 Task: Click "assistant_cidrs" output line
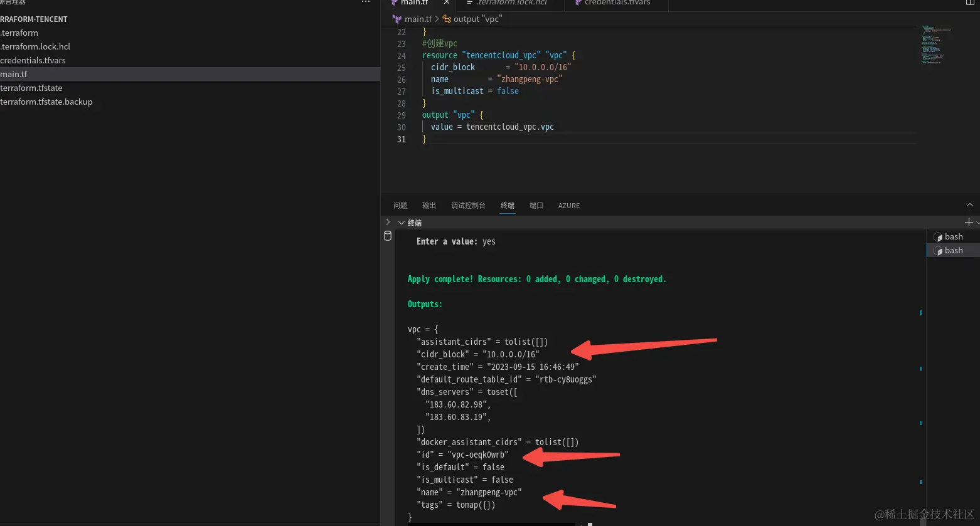(x=482, y=342)
